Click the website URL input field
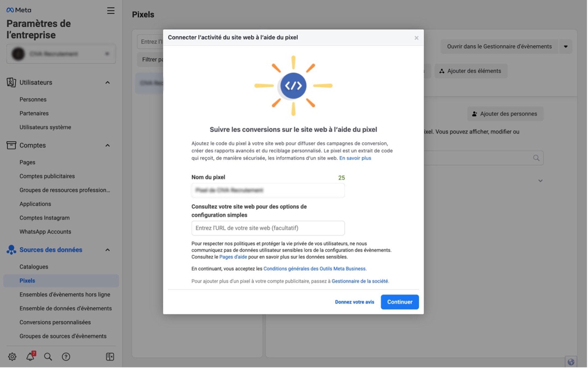Image resolution: width=588 pixels, height=368 pixels. (268, 228)
